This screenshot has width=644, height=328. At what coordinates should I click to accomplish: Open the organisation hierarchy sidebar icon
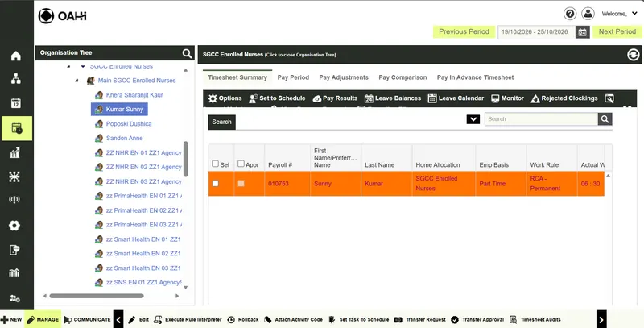point(15,79)
